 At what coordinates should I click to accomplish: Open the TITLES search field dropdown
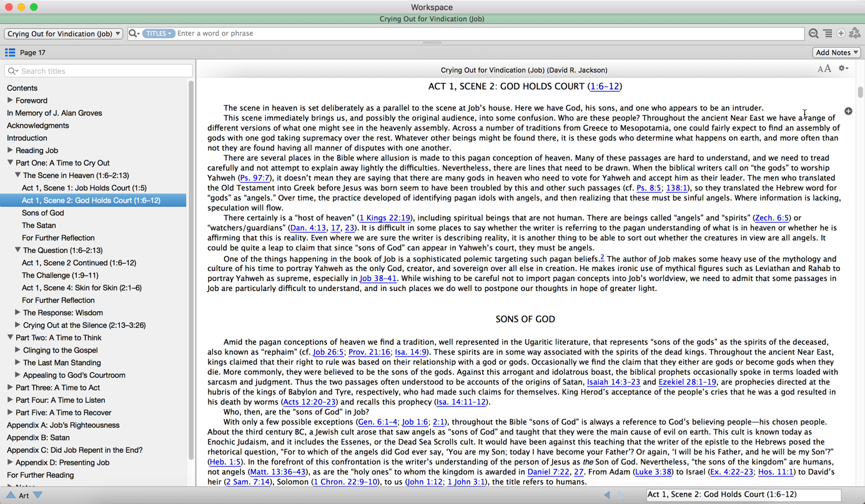coord(158,34)
